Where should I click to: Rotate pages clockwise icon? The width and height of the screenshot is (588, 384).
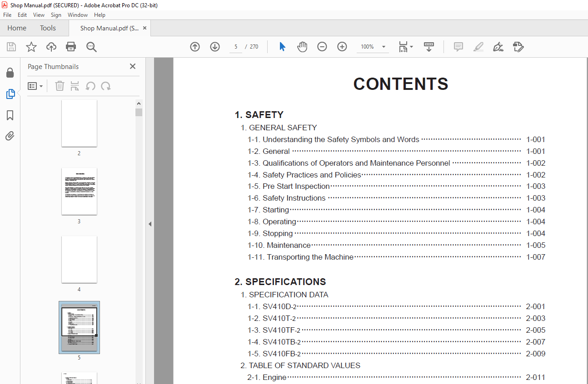(106, 86)
